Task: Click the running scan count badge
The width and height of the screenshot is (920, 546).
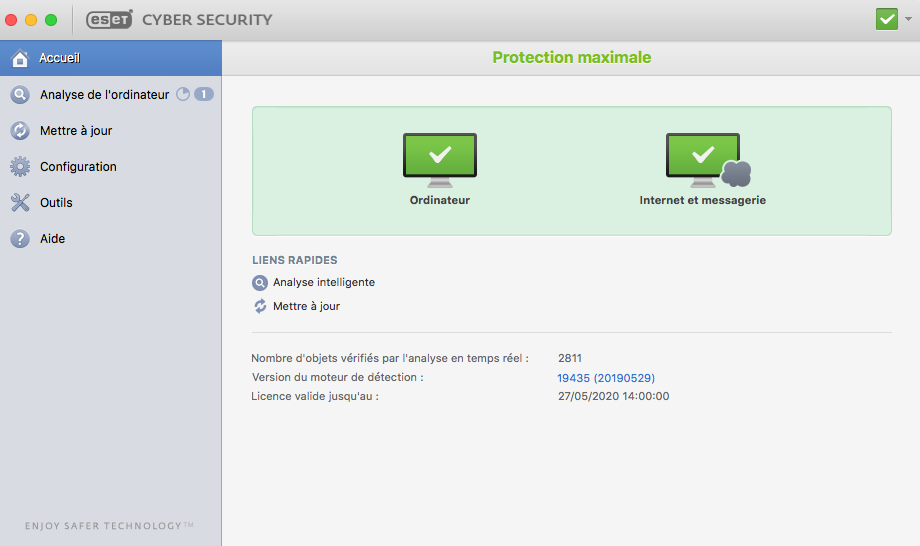Action: pyautogui.click(x=204, y=94)
